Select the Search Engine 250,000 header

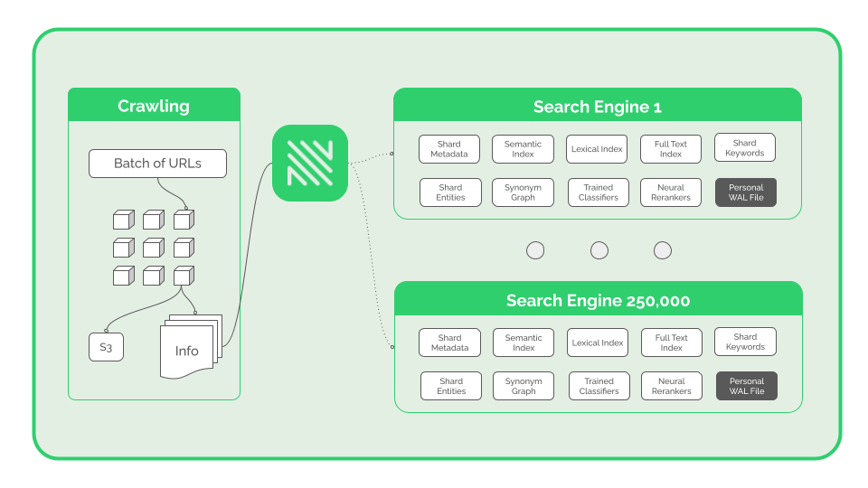tap(598, 300)
